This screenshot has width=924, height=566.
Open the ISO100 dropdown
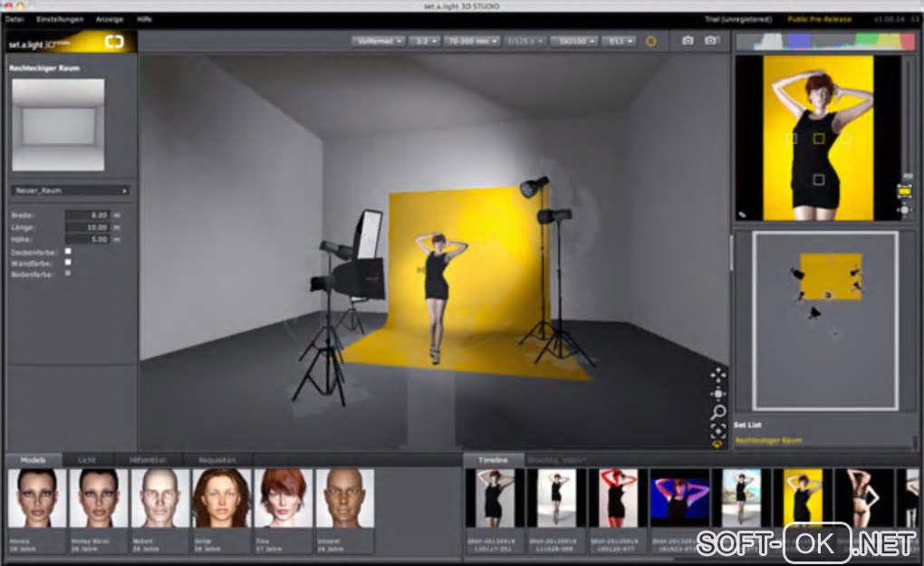click(574, 42)
